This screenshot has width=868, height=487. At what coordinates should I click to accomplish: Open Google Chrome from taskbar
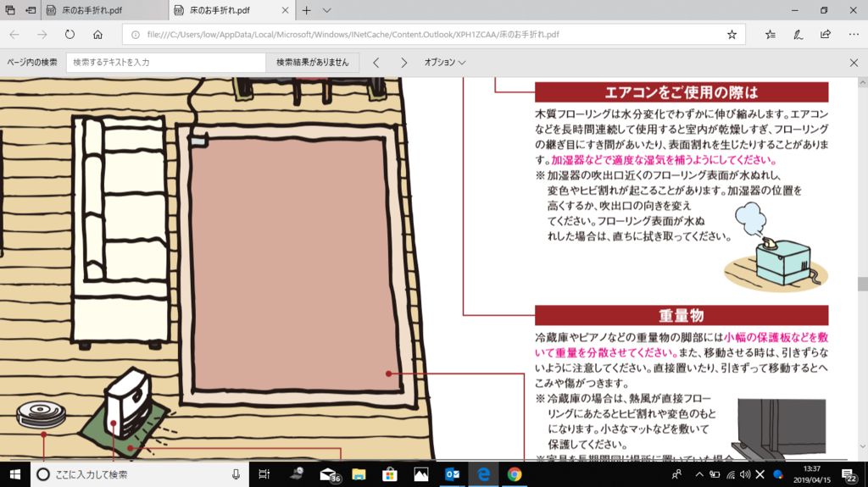point(515,474)
